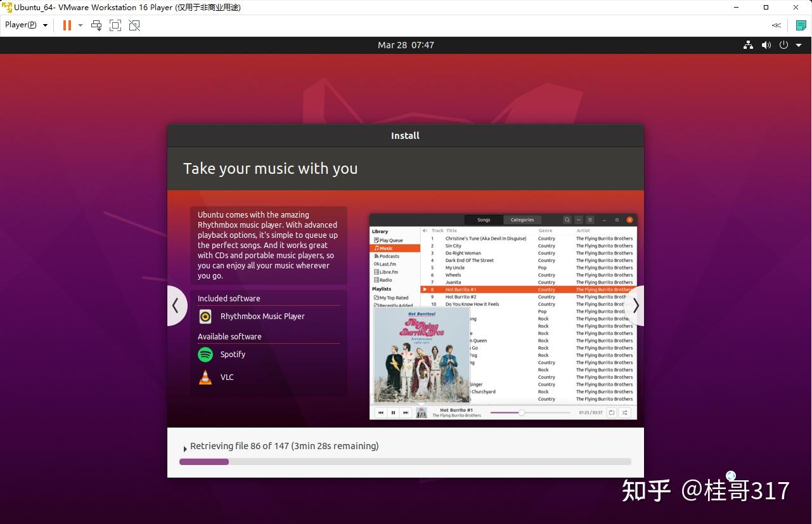Open the green VMware notes icon

(x=801, y=25)
